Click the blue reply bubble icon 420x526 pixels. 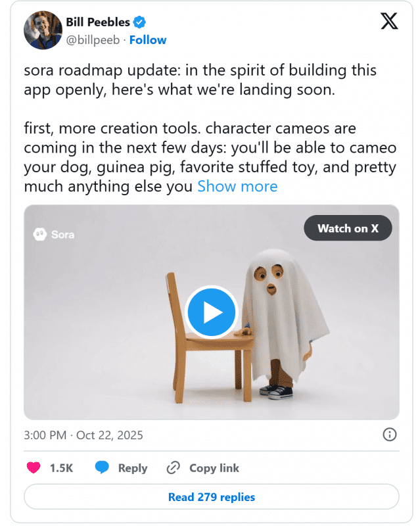102,468
